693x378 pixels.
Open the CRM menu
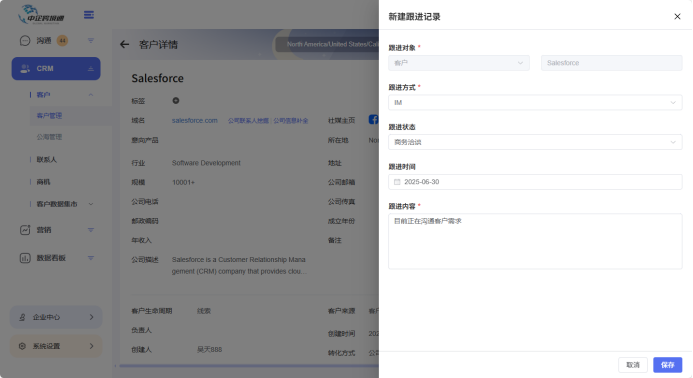pos(56,69)
